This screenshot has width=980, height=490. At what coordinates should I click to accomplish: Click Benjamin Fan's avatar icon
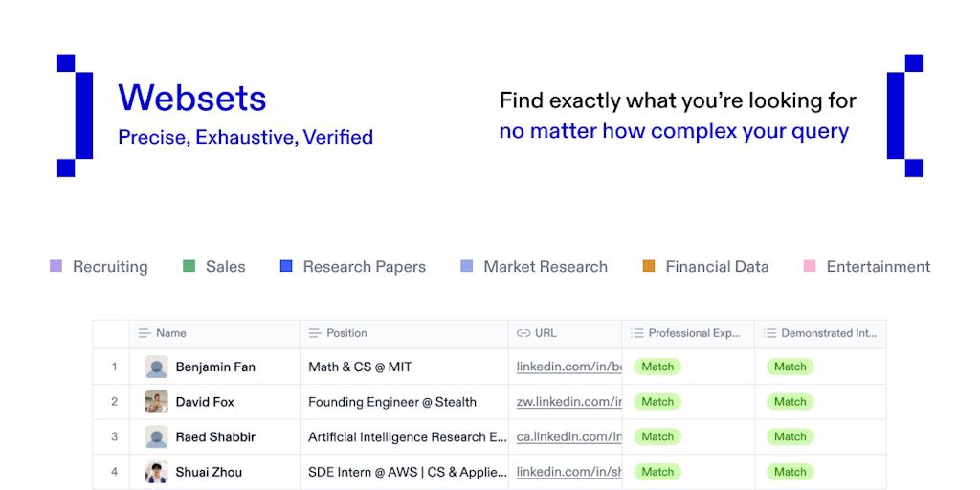(x=156, y=367)
